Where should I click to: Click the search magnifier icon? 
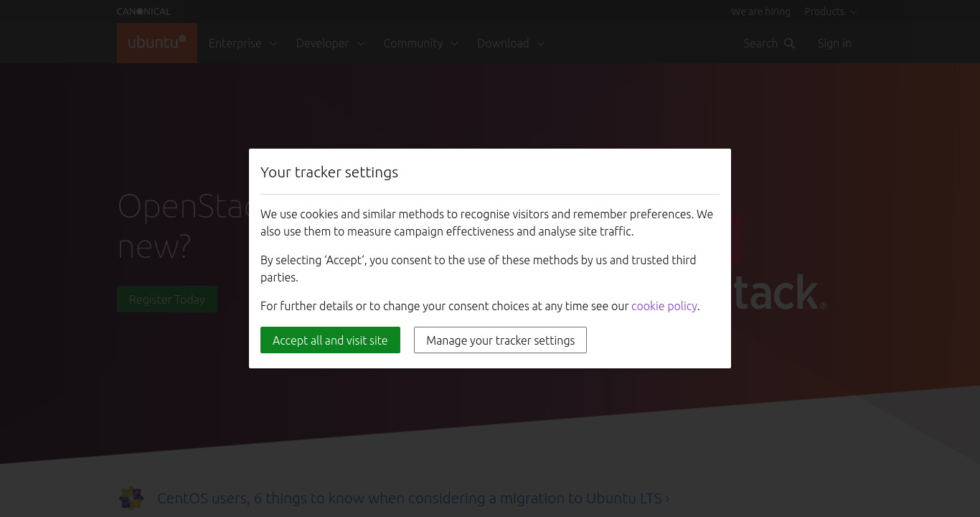[790, 43]
